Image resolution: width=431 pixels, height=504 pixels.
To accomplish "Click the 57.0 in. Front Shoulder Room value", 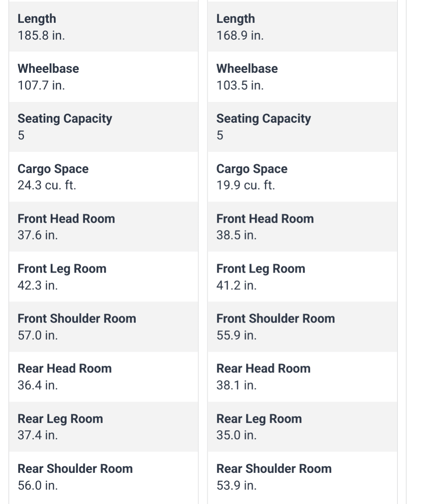I will 38,335.
